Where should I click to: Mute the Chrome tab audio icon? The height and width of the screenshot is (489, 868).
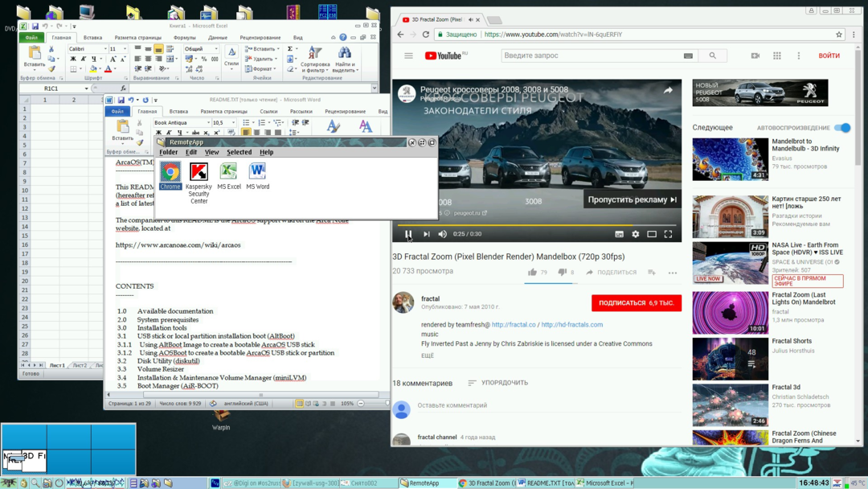click(x=470, y=19)
